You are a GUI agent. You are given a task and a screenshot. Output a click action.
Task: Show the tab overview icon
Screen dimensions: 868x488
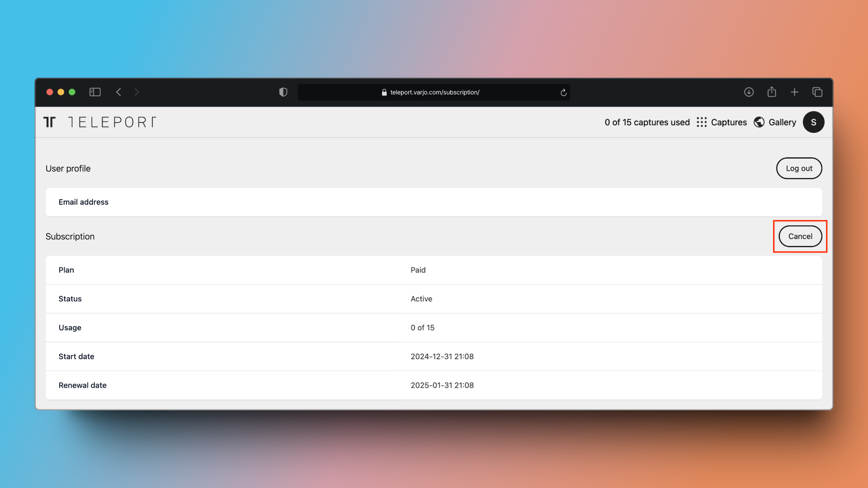(x=817, y=92)
